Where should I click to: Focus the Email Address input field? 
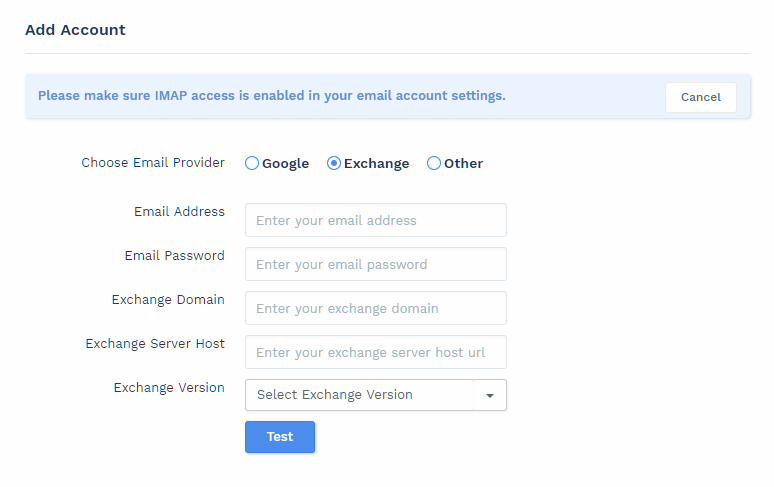point(376,220)
